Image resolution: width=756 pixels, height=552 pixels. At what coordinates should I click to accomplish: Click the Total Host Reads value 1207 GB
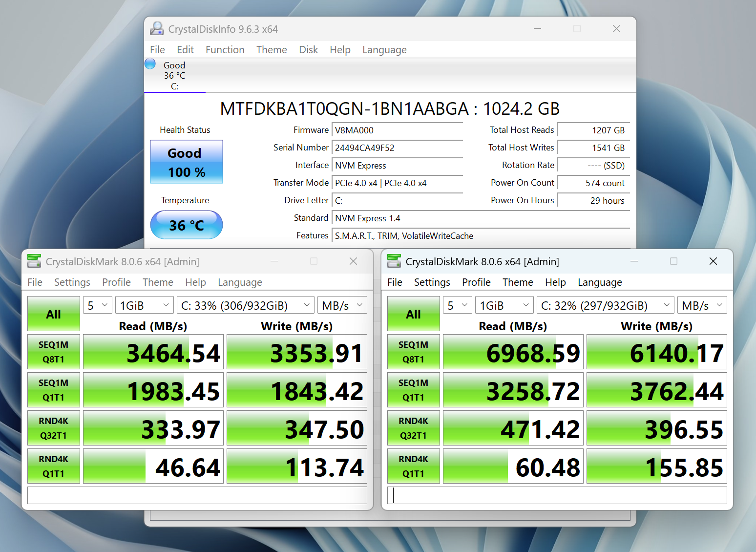point(593,130)
